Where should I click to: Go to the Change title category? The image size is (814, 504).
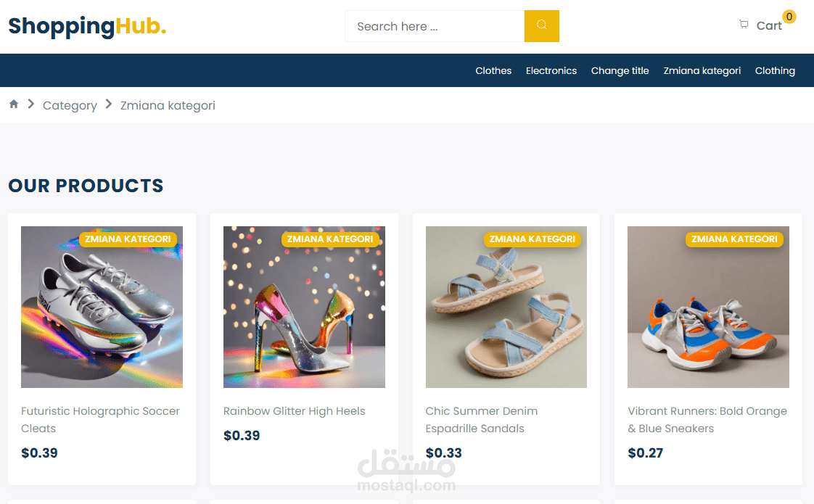tap(620, 70)
